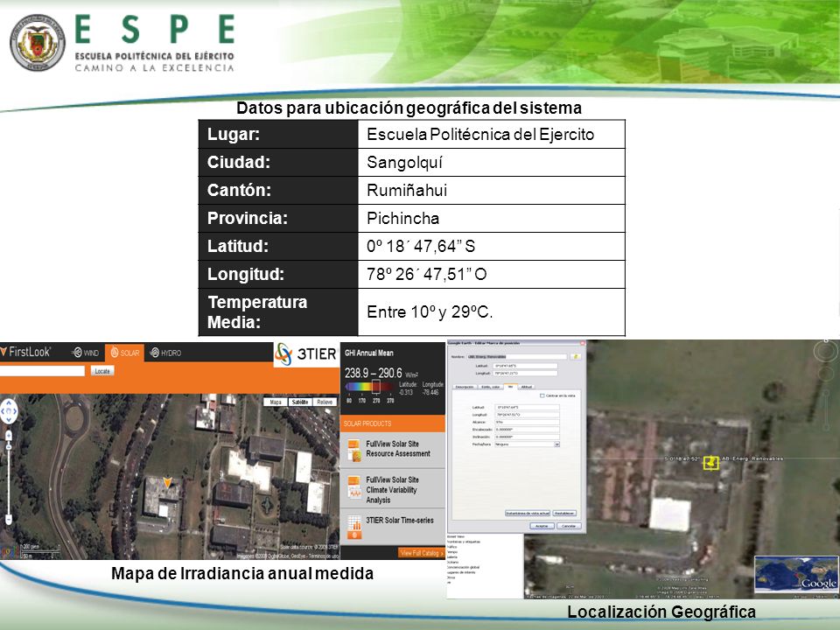
Task: Open the Altitud tab in placemark dialog
Action: 527,387
